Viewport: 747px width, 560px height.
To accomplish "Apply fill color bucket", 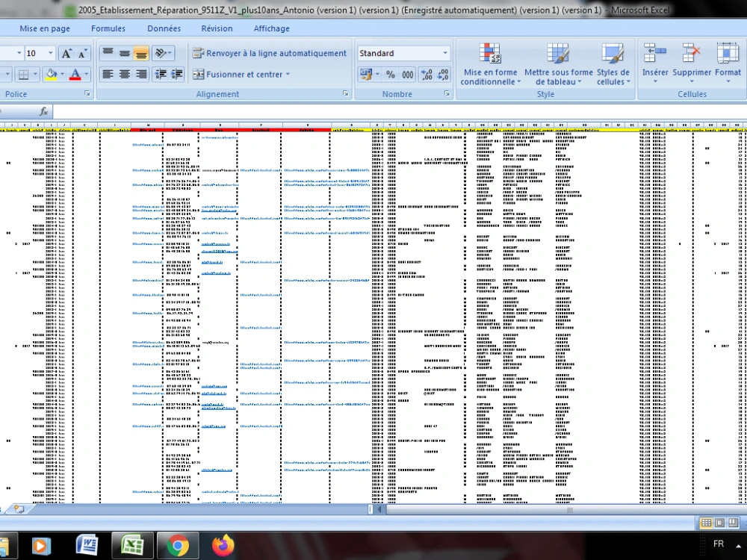I will coord(51,74).
